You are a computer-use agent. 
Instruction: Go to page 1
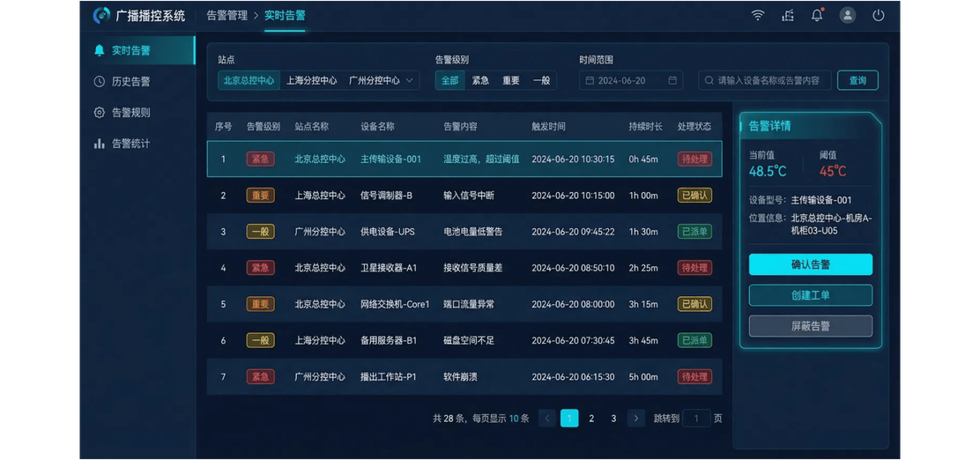pos(569,418)
